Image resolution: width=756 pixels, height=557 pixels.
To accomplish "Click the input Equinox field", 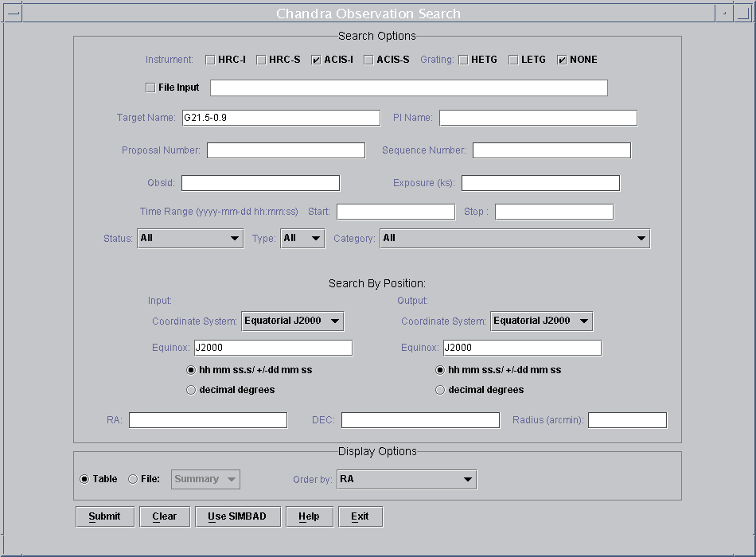I will [274, 348].
